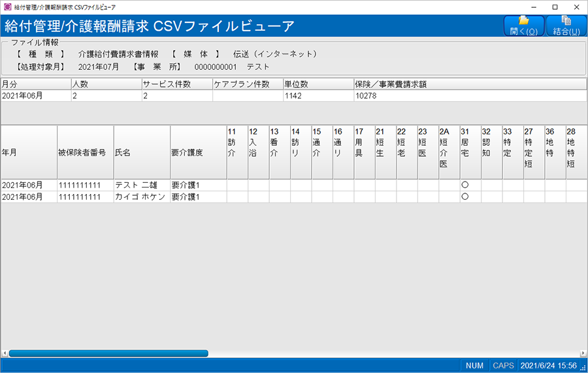
Task: Select the 10278 billing amount cell
Action: [470, 95]
